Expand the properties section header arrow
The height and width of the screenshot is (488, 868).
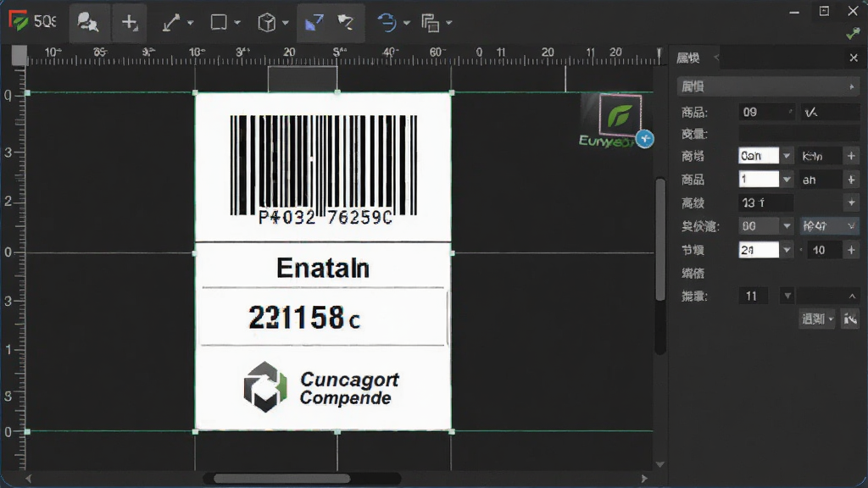coord(851,87)
